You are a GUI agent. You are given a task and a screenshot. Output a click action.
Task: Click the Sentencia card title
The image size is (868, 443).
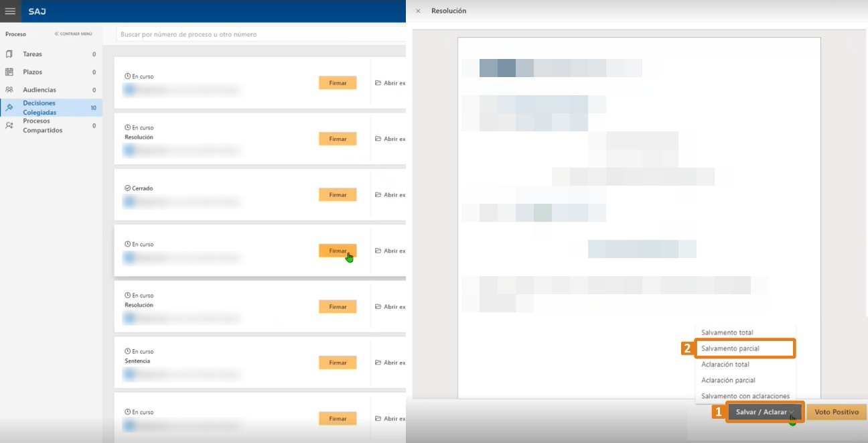(x=137, y=361)
